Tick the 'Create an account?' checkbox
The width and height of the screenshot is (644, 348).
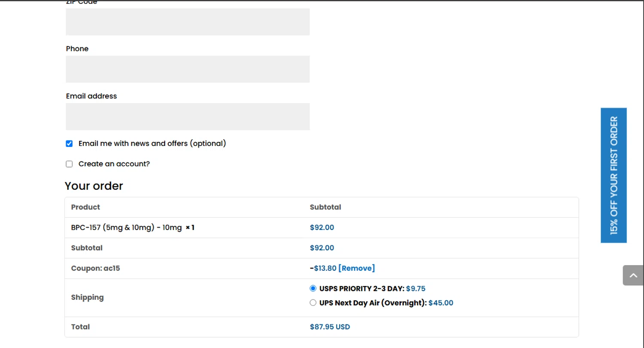(69, 164)
